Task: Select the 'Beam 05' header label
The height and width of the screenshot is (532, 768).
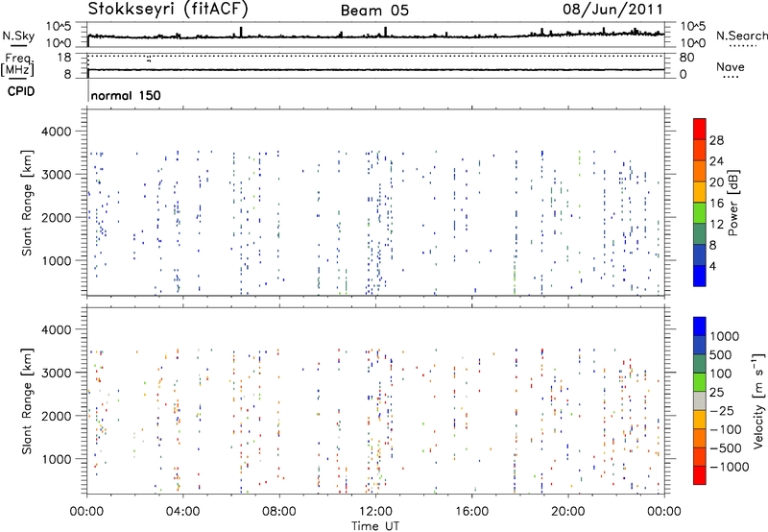Action: coord(374,11)
